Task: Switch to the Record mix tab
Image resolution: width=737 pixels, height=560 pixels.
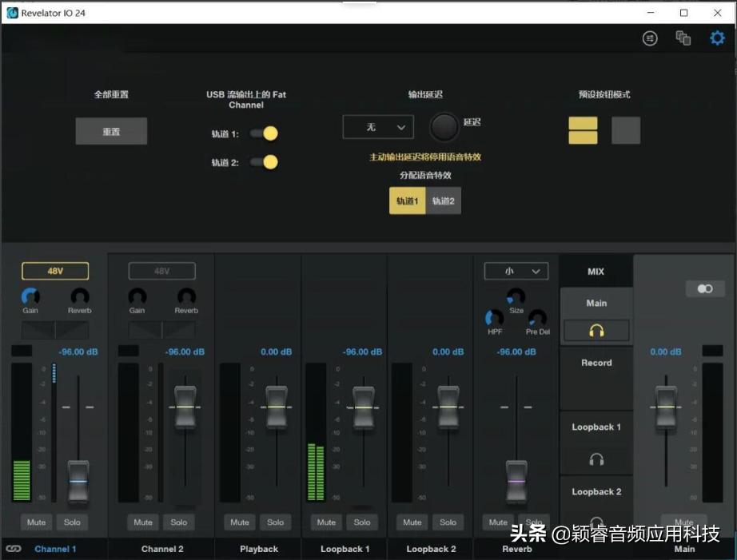Action: (596, 362)
